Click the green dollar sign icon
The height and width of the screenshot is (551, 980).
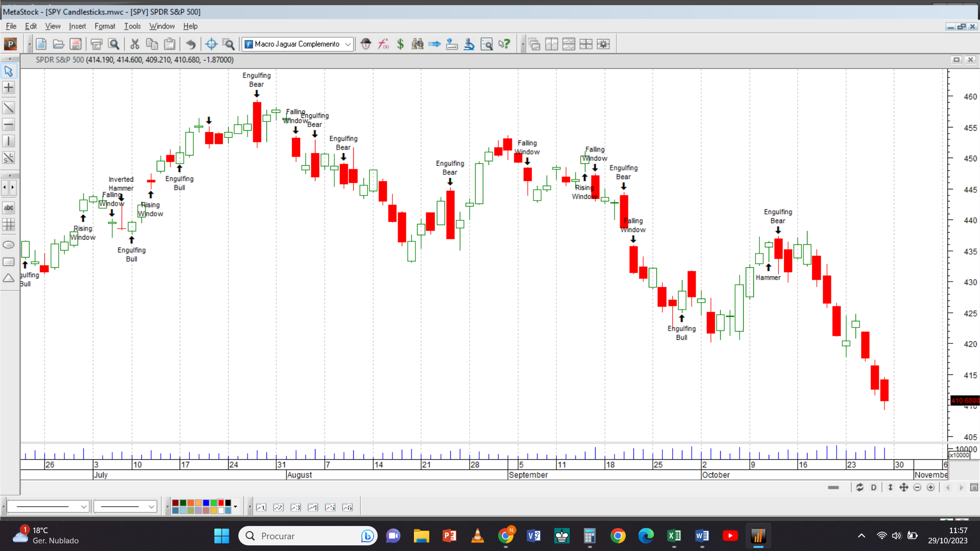[400, 44]
